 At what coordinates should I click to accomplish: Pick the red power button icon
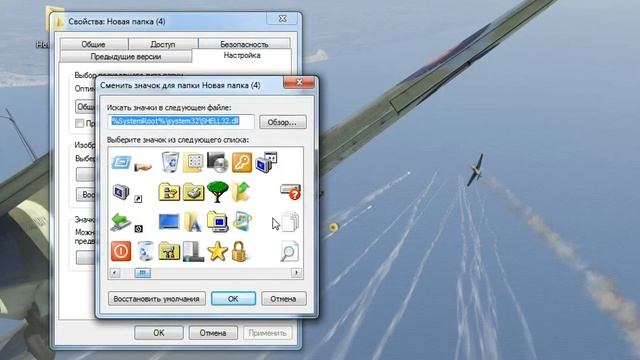pos(121,251)
